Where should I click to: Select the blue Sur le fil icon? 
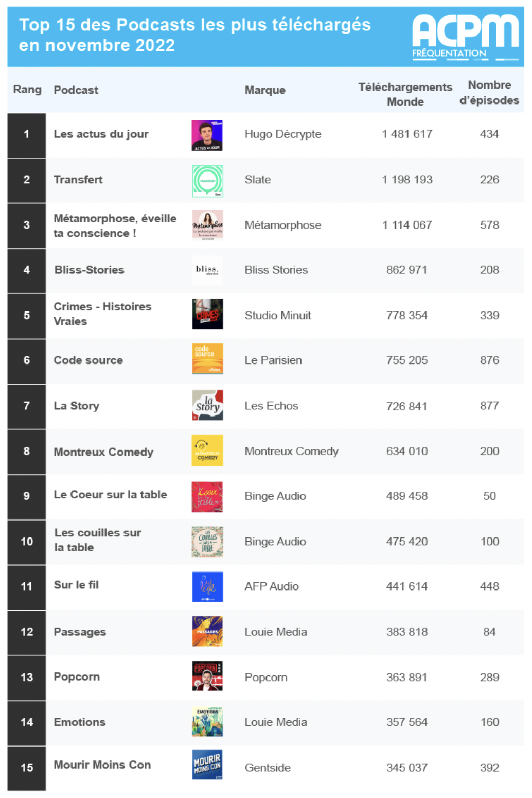(207, 586)
